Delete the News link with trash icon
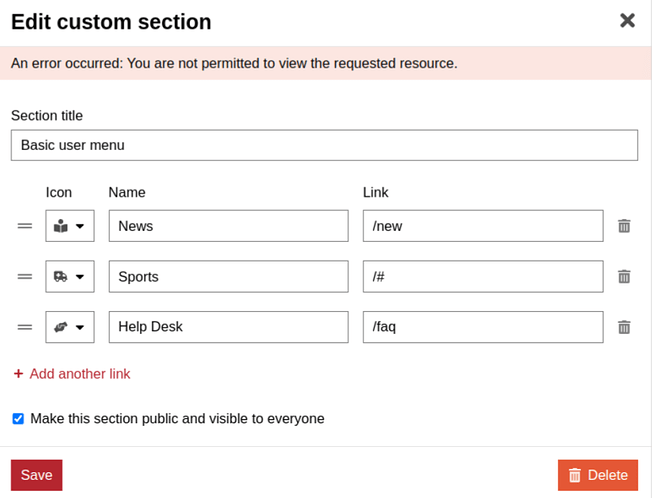Screen dimensions: 652x500 pyautogui.click(x=624, y=226)
